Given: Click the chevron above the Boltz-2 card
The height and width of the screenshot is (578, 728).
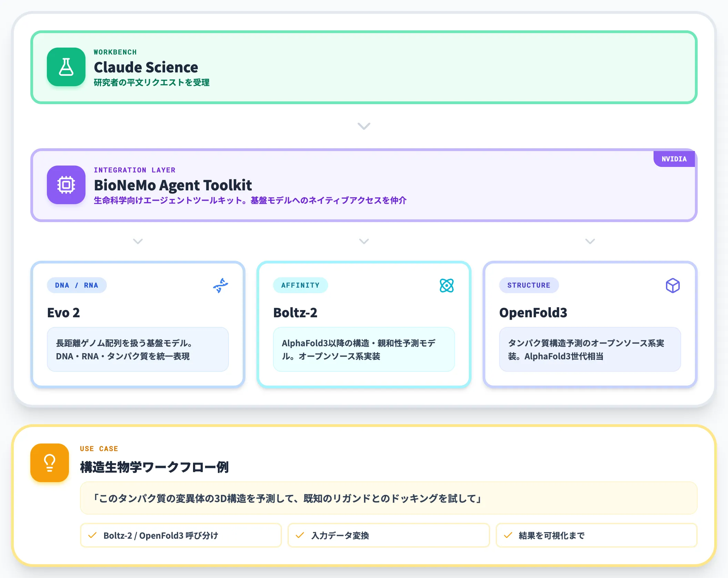Looking at the screenshot, I should coord(364,241).
